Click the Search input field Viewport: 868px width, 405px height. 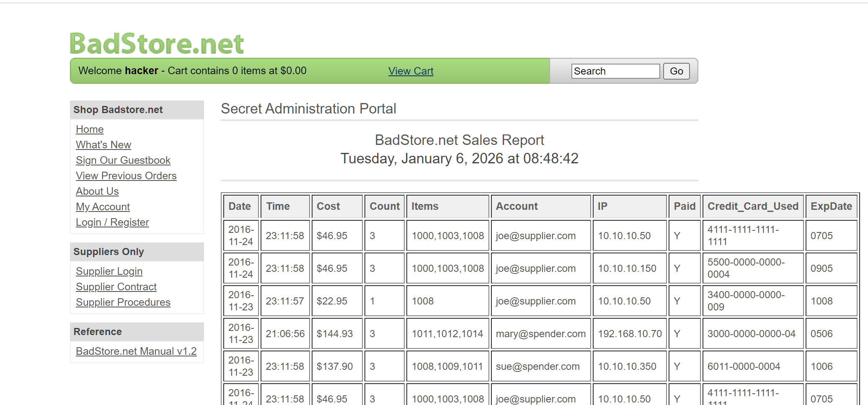[615, 71]
